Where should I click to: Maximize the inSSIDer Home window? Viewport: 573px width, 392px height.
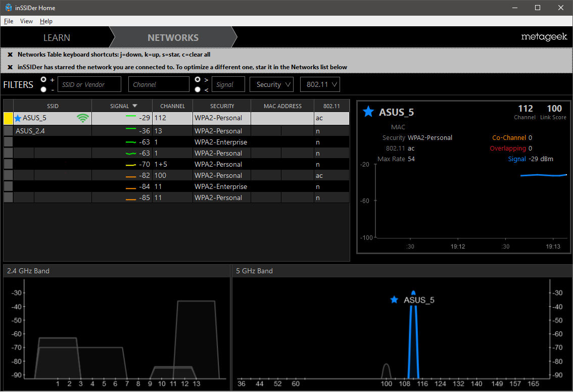click(x=538, y=8)
